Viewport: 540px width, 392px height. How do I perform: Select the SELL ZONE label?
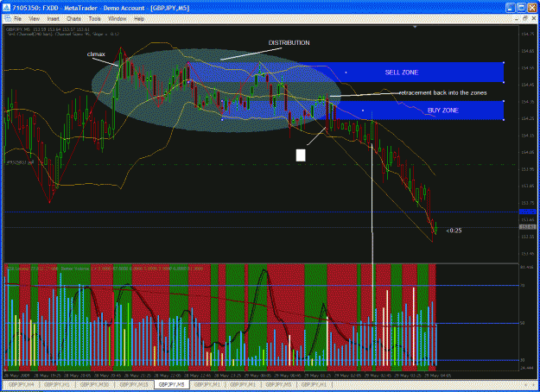click(402, 73)
